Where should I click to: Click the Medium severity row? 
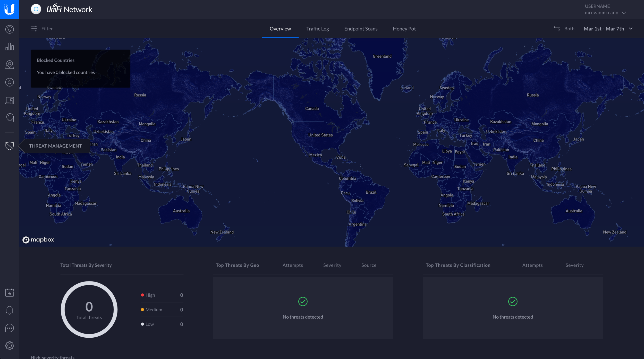pos(162,310)
